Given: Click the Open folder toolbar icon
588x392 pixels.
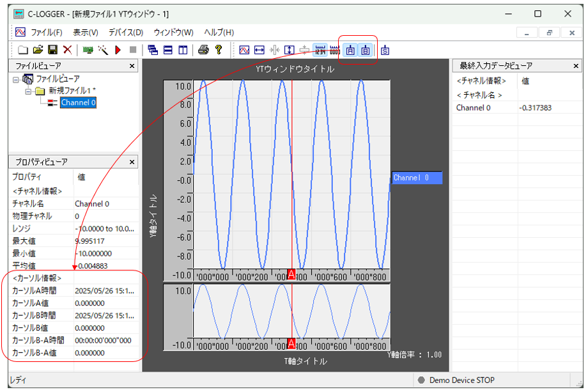Looking at the screenshot, I should coord(38,50).
